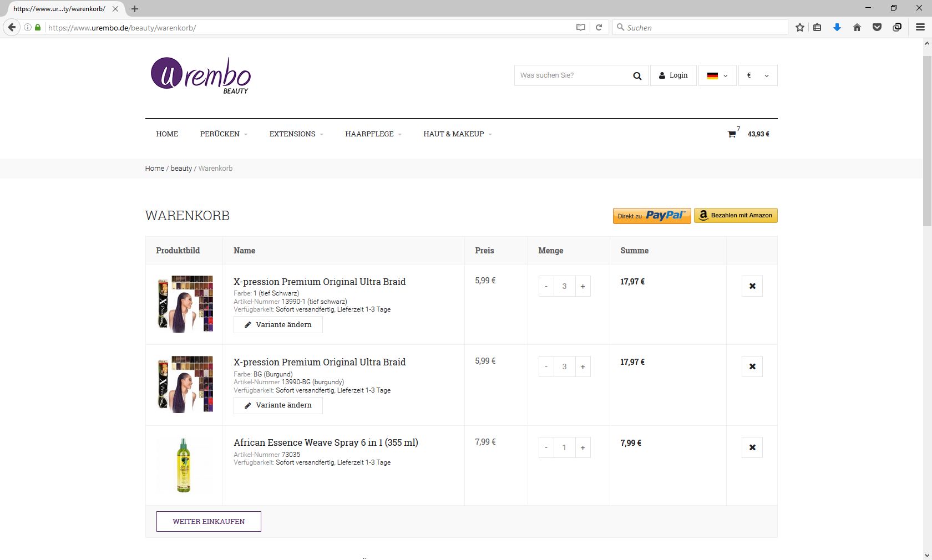Screen dimensions: 932x560
Task: Open African Essence Weave Spray product title
Action: pos(326,442)
